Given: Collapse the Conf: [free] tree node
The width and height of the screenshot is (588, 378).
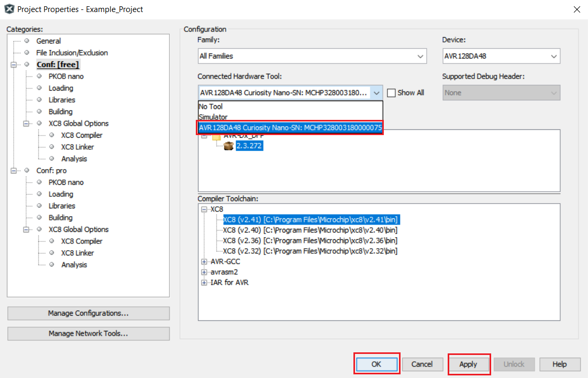Looking at the screenshot, I should 14,64.
